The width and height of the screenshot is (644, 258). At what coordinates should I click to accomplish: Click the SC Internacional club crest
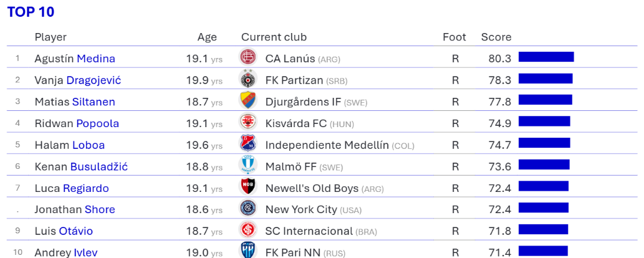click(x=248, y=231)
